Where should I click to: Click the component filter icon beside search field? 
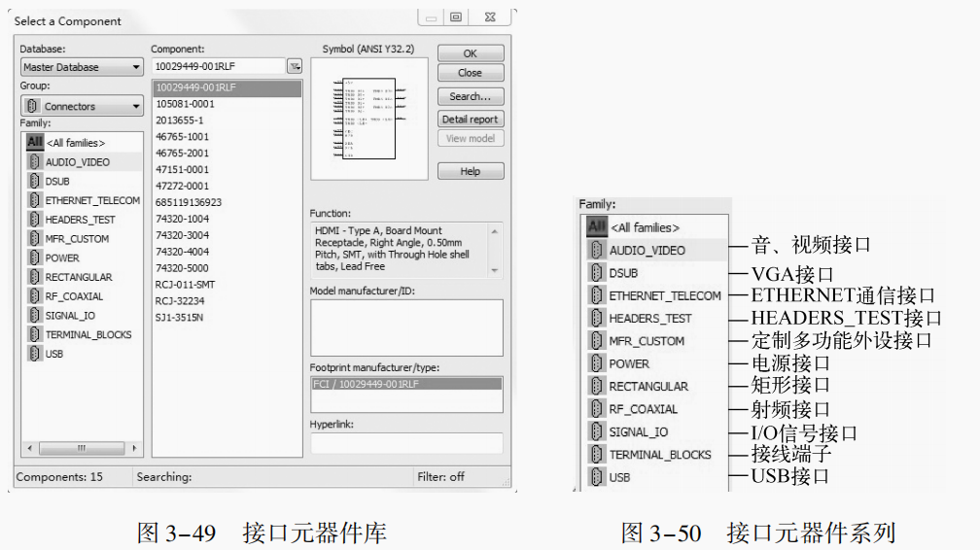point(295,66)
